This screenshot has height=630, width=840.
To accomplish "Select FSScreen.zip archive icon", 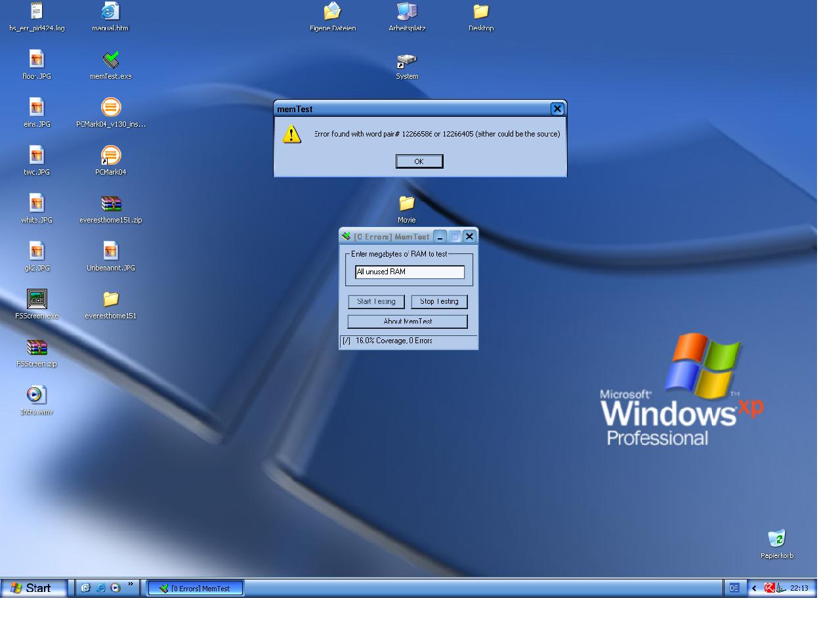I will click(37, 353).
